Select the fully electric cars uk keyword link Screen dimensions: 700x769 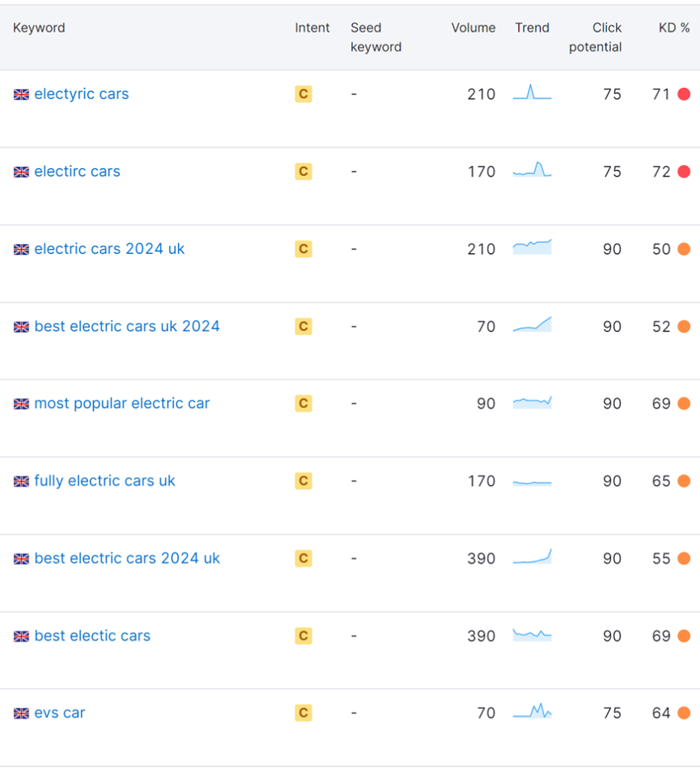(x=104, y=481)
